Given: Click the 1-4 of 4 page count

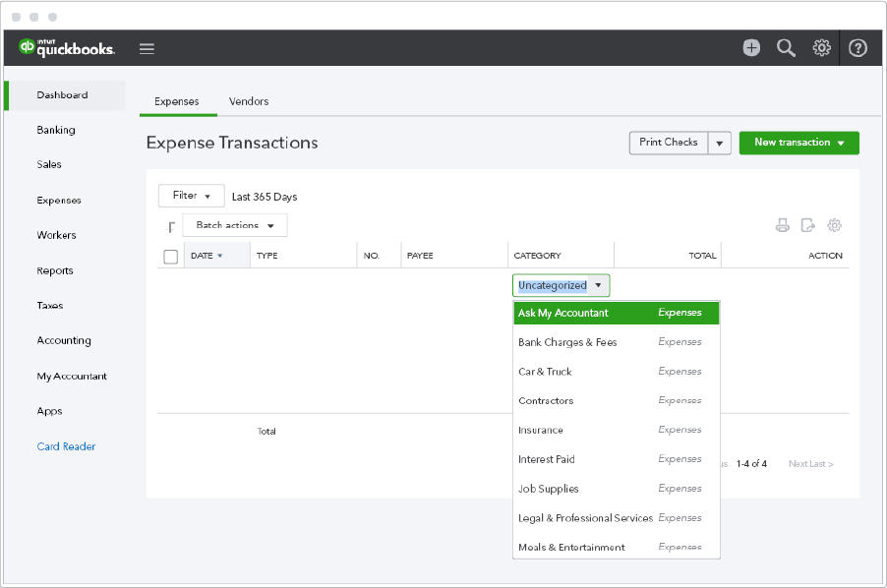Looking at the screenshot, I should coord(751,464).
